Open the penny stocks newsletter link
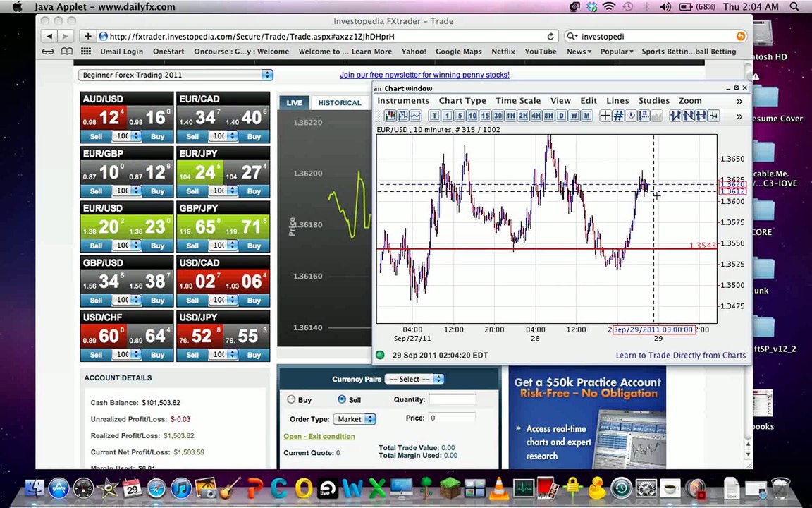Image resolution: width=812 pixels, height=508 pixels. [424, 75]
